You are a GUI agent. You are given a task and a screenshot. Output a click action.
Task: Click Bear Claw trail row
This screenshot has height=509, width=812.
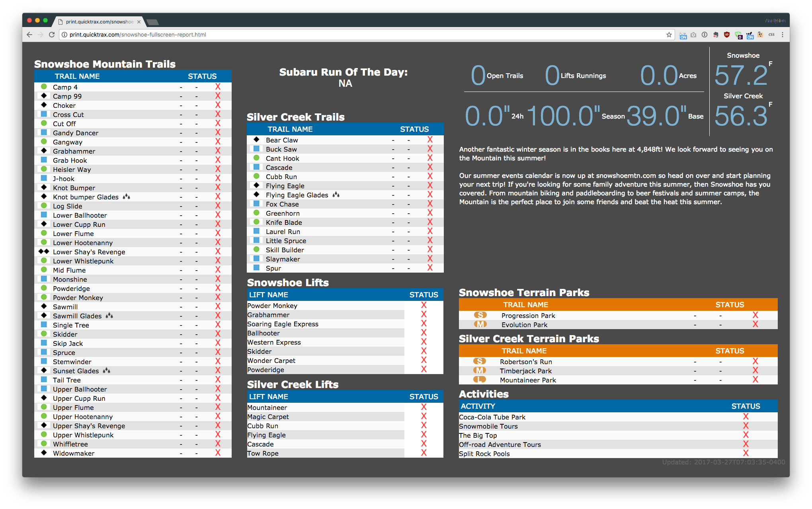[282, 140]
